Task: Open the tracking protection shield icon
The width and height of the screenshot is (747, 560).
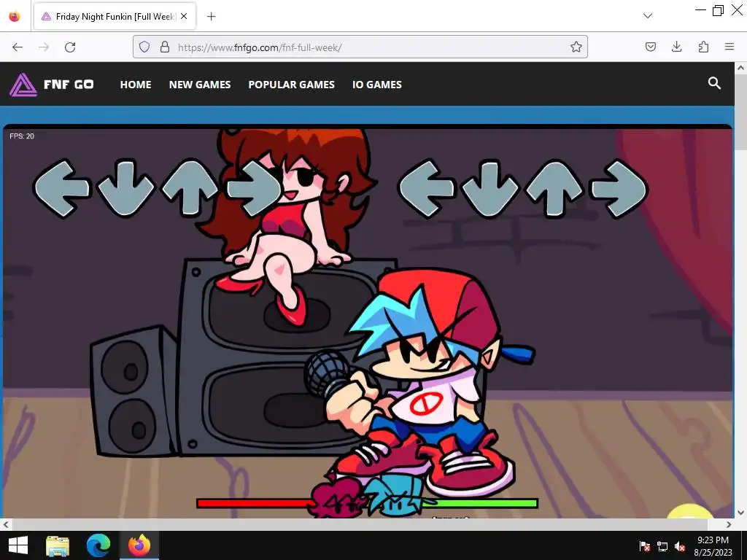Action: [144, 47]
